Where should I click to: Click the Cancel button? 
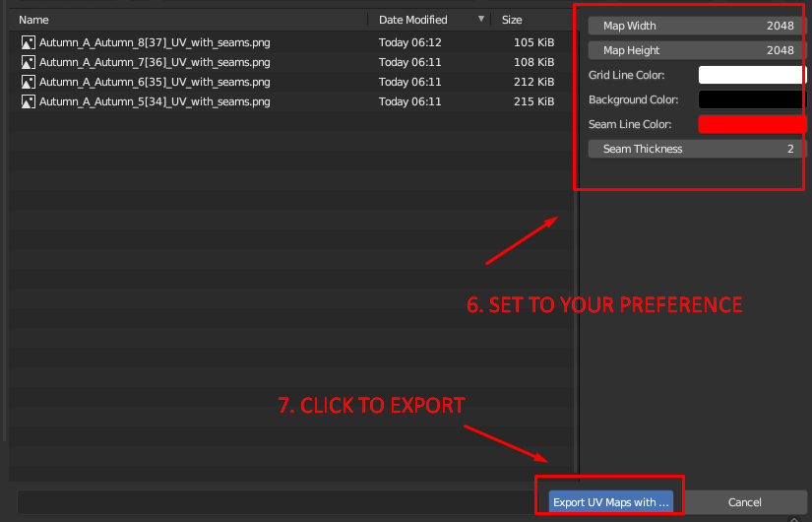coord(744,502)
